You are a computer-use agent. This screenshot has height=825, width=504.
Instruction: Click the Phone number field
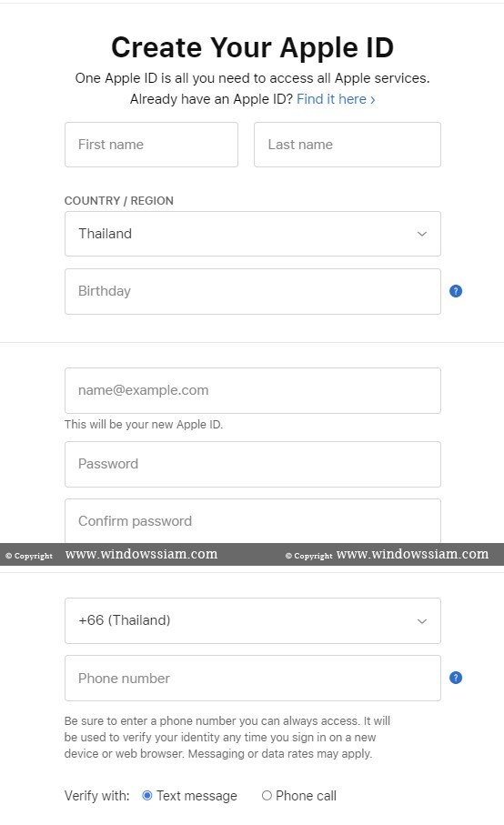(253, 679)
